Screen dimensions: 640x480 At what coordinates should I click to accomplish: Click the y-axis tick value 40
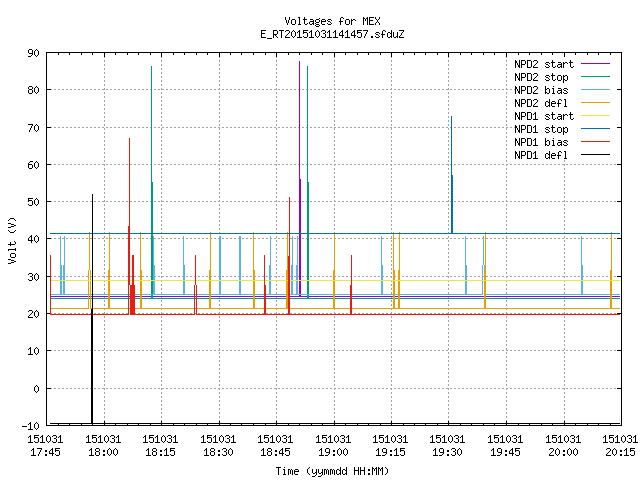pyautogui.click(x=33, y=239)
